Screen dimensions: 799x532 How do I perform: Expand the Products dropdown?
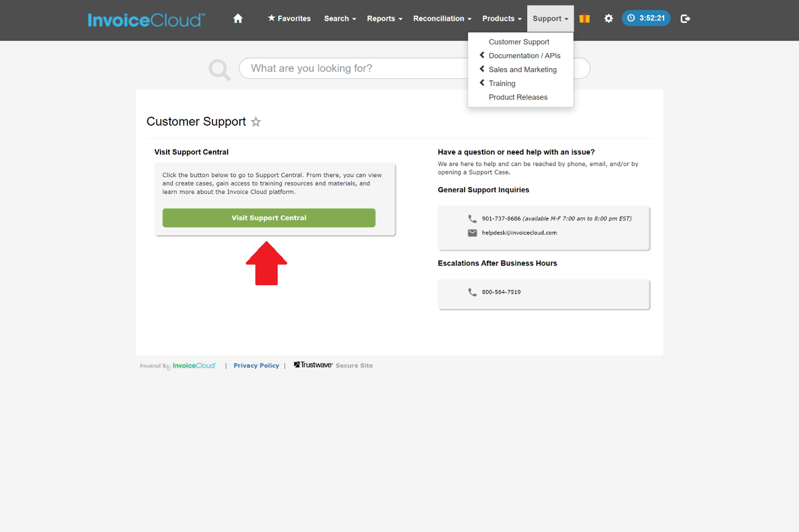pyautogui.click(x=502, y=18)
